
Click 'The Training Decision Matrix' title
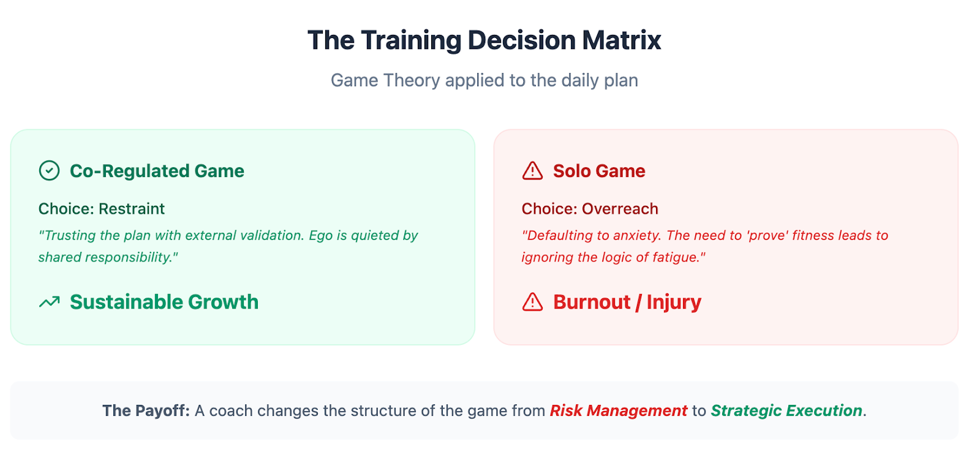[484, 40]
